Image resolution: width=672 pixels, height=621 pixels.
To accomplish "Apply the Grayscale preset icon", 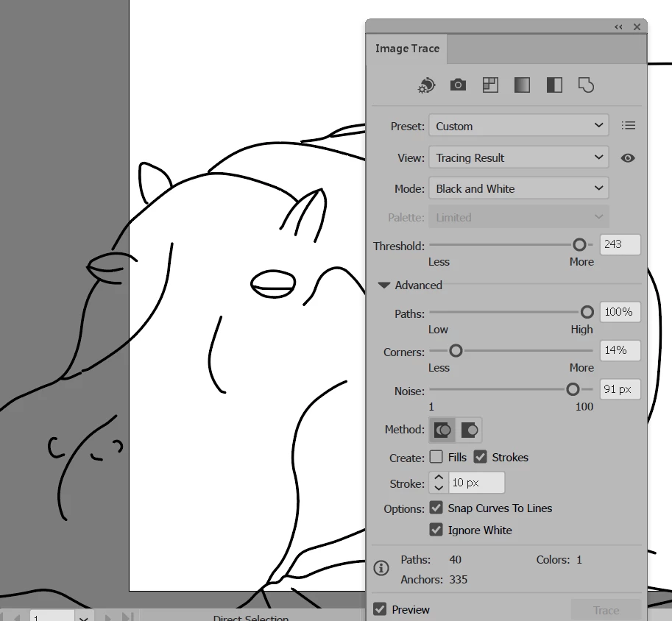I will point(522,85).
